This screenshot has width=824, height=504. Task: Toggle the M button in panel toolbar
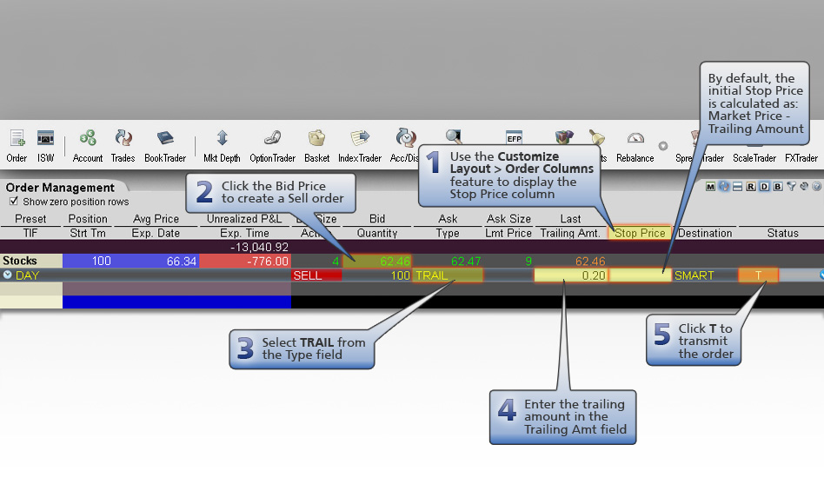point(710,187)
